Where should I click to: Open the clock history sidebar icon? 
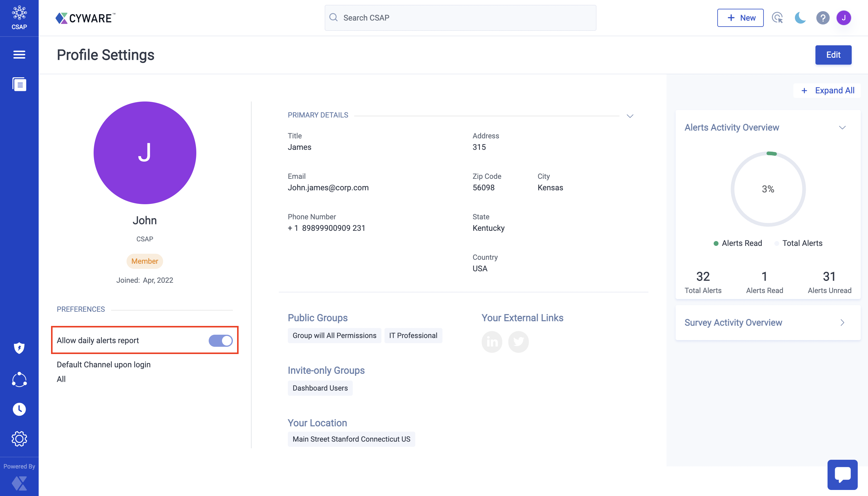(x=19, y=409)
